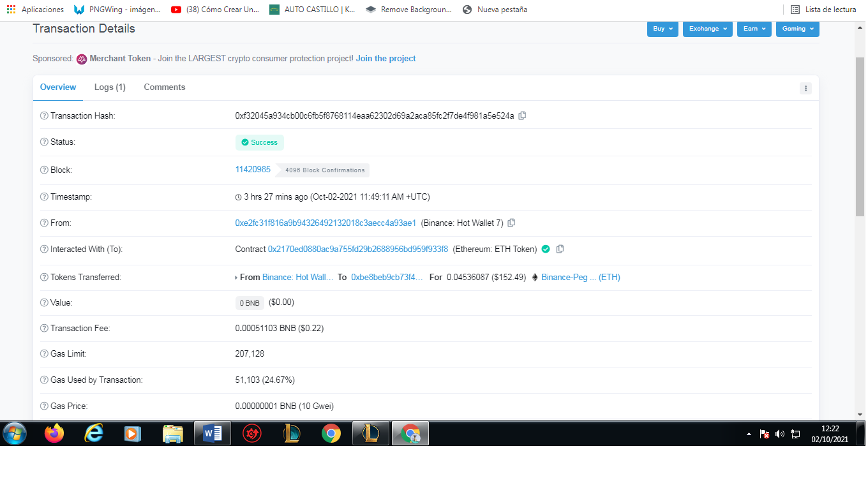
Task: Click the help icon beside Block
Action: pos(44,170)
